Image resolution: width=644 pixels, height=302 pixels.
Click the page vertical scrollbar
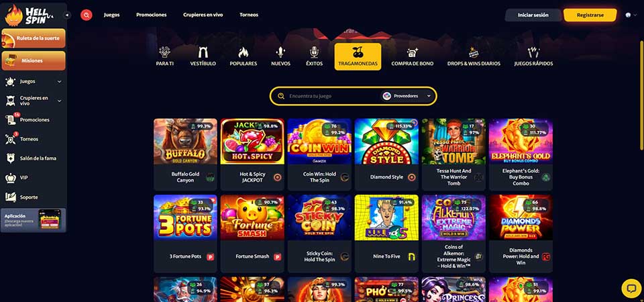[x=641, y=95]
